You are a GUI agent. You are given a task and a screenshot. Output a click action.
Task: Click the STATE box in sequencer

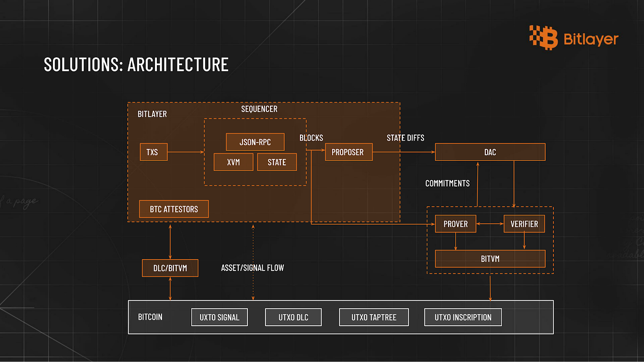pos(277,162)
